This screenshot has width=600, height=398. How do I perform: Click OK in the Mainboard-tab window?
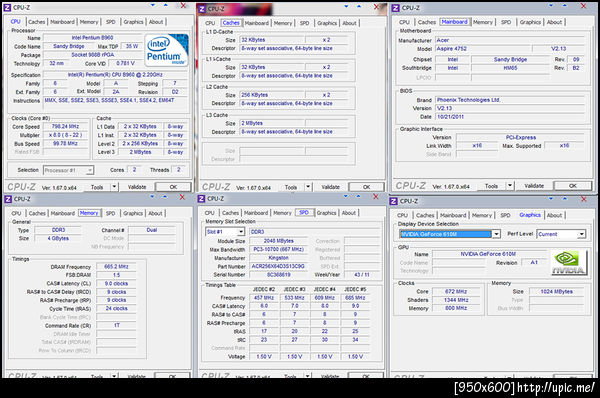pos(572,186)
